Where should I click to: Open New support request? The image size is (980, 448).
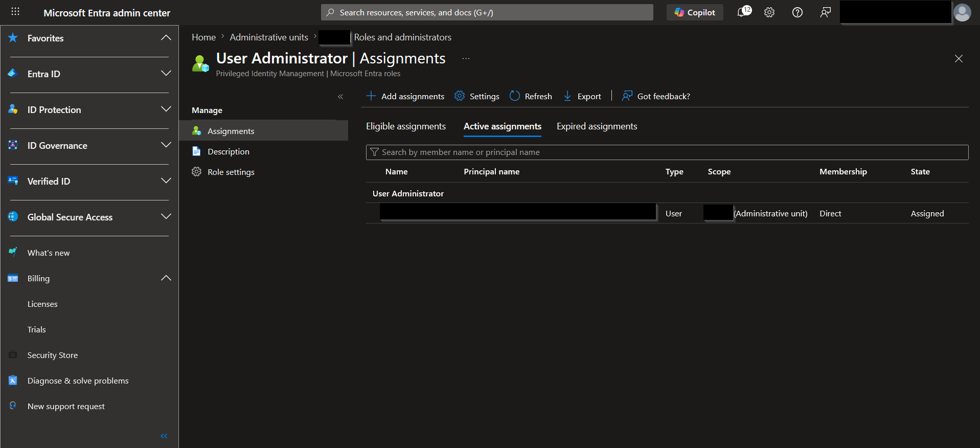tap(66, 406)
